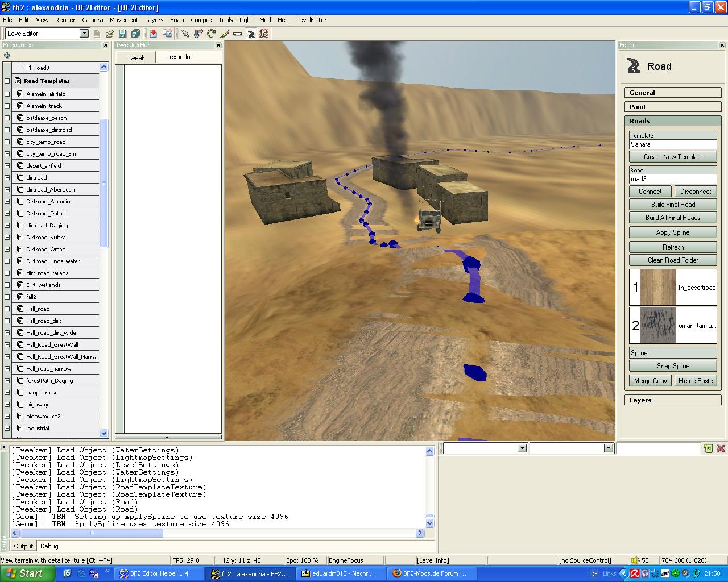728x582 pixels.
Task: Click the blue plus icon in Resources
Action: (7, 55)
